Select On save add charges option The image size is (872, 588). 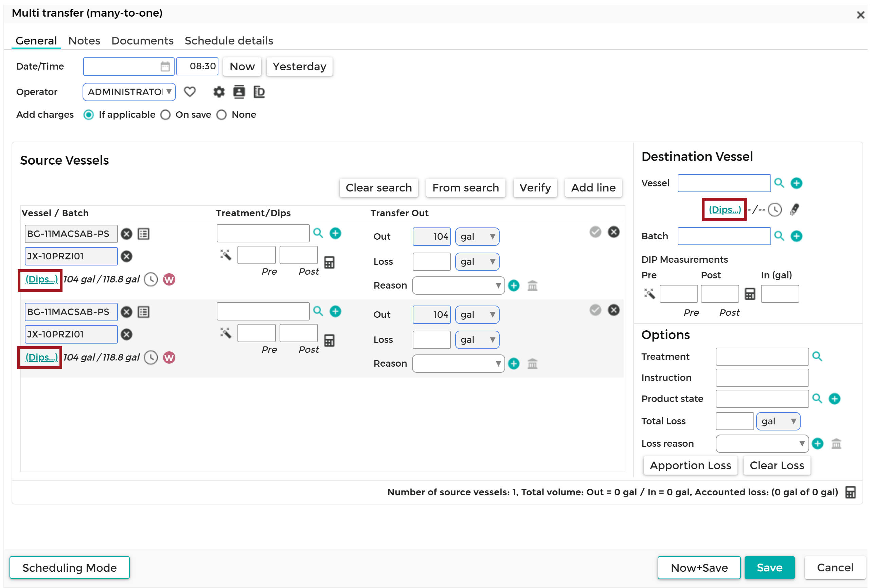tap(165, 115)
